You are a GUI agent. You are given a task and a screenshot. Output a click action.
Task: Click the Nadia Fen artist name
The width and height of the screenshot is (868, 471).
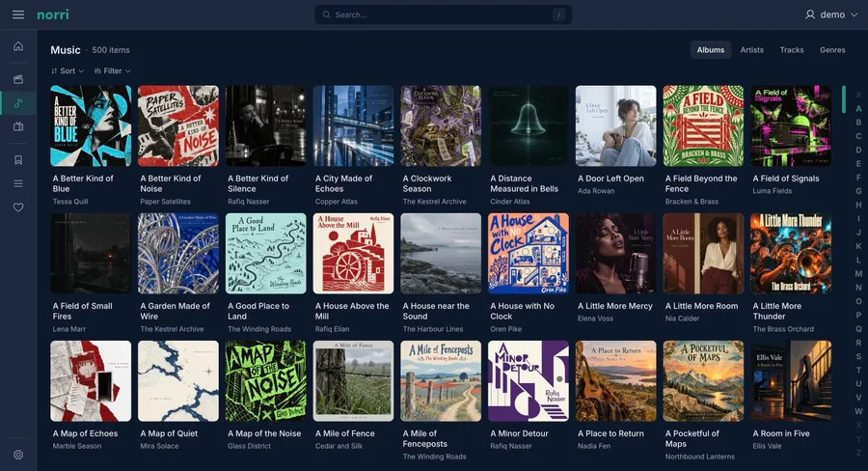click(594, 446)
